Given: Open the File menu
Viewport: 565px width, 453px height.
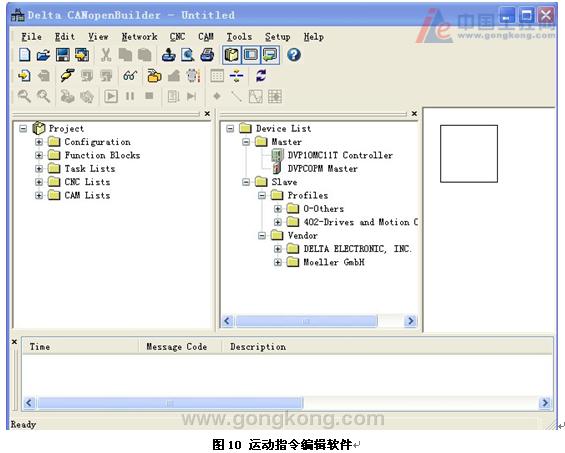Looking at the screenshot, I should (31, 37).
